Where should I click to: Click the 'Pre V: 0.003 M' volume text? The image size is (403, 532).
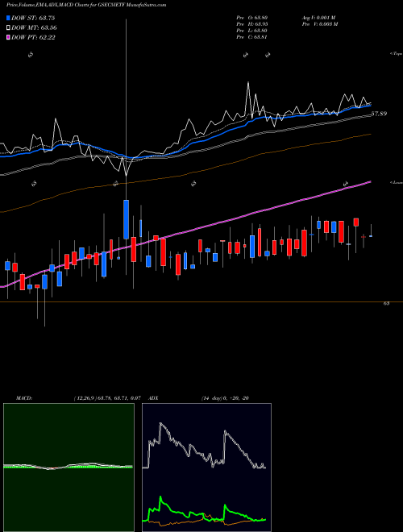pos(321,24)
